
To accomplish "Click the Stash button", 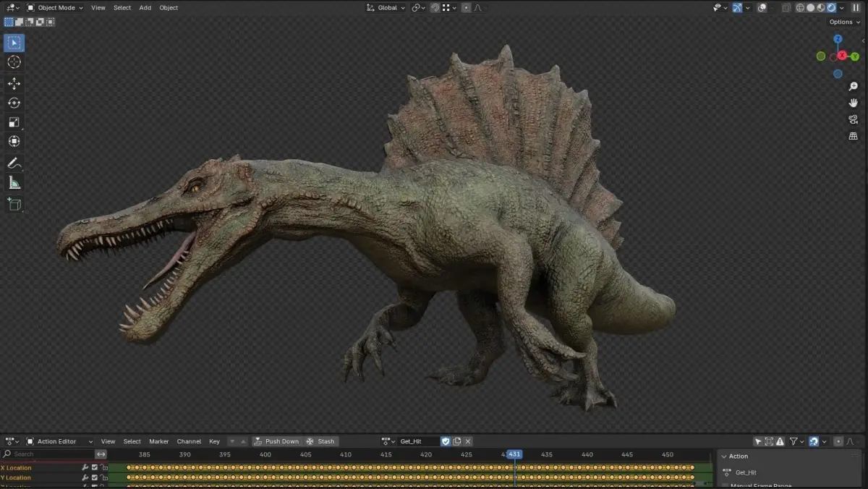I will click(x=320, y=441).
